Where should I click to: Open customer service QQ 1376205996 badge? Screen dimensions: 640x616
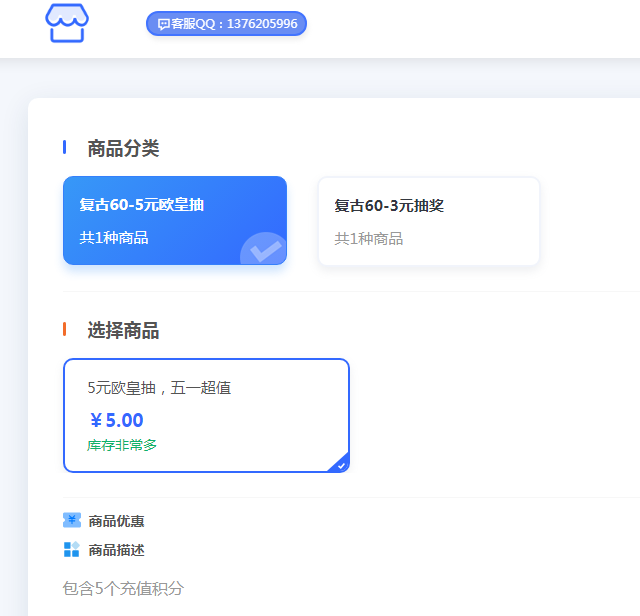pyautogui.click(x=227, y=24)
